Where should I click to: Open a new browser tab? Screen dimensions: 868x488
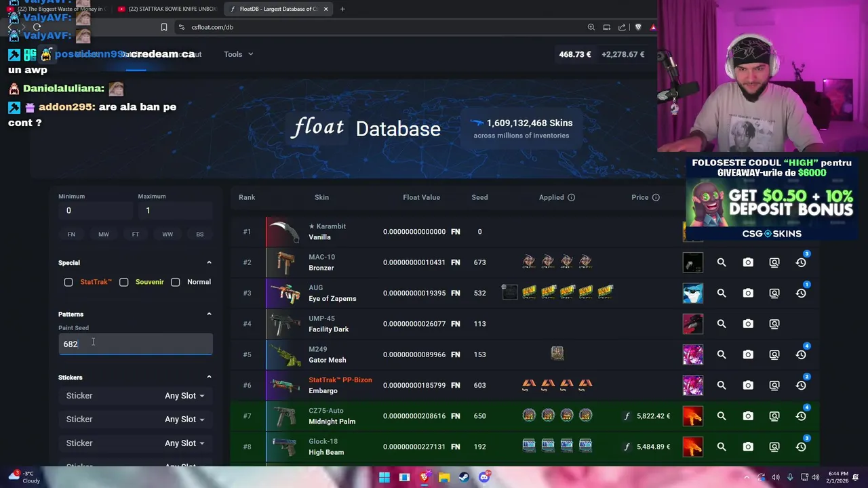point(342,9)
